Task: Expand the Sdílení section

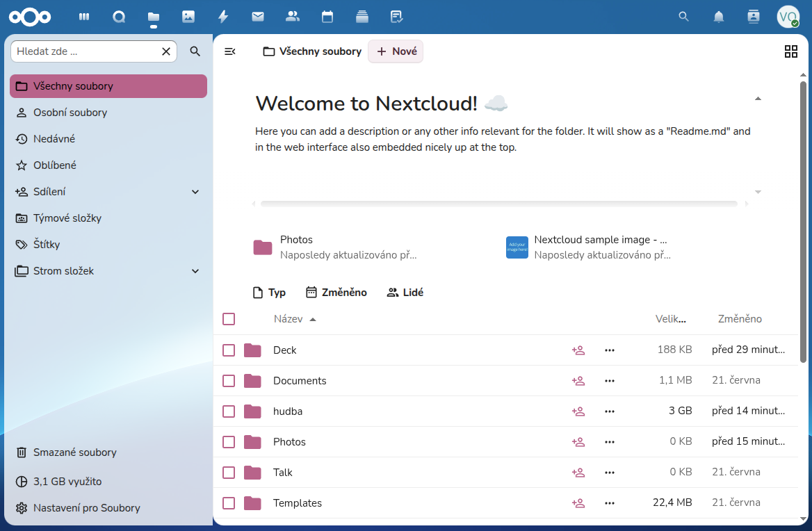Action: click(195, 192)
